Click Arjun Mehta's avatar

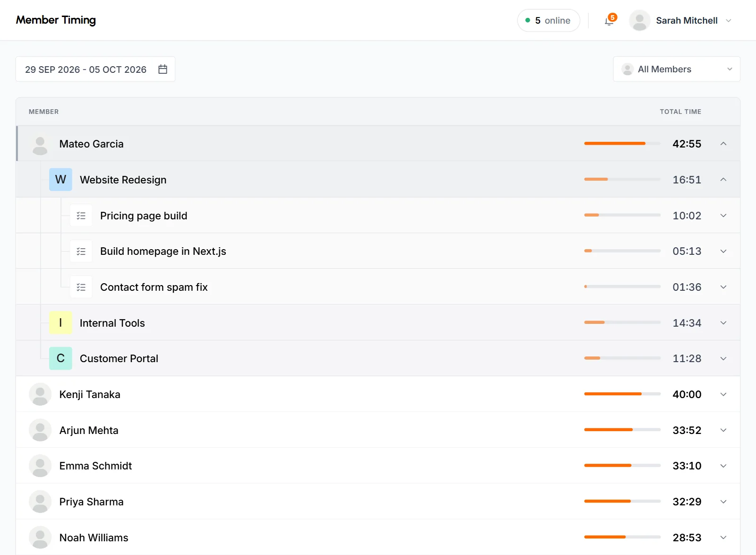40,430
